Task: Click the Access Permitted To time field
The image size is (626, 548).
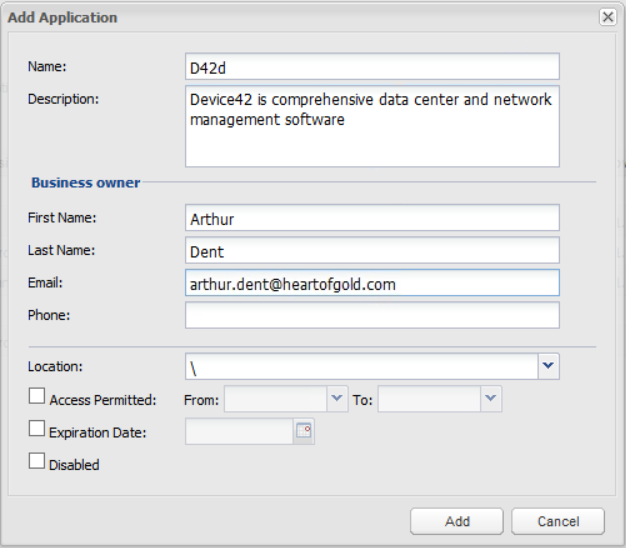Action: pos(429,398)
